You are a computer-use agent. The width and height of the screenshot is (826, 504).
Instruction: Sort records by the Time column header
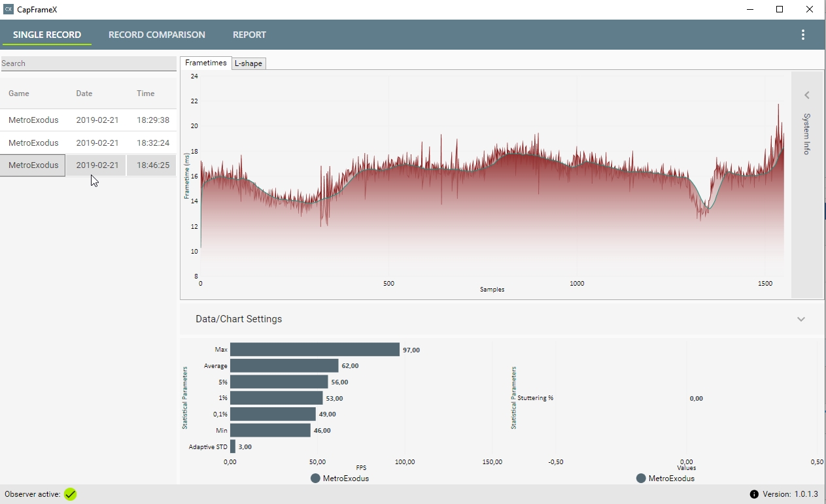click(x=145, y=93)
